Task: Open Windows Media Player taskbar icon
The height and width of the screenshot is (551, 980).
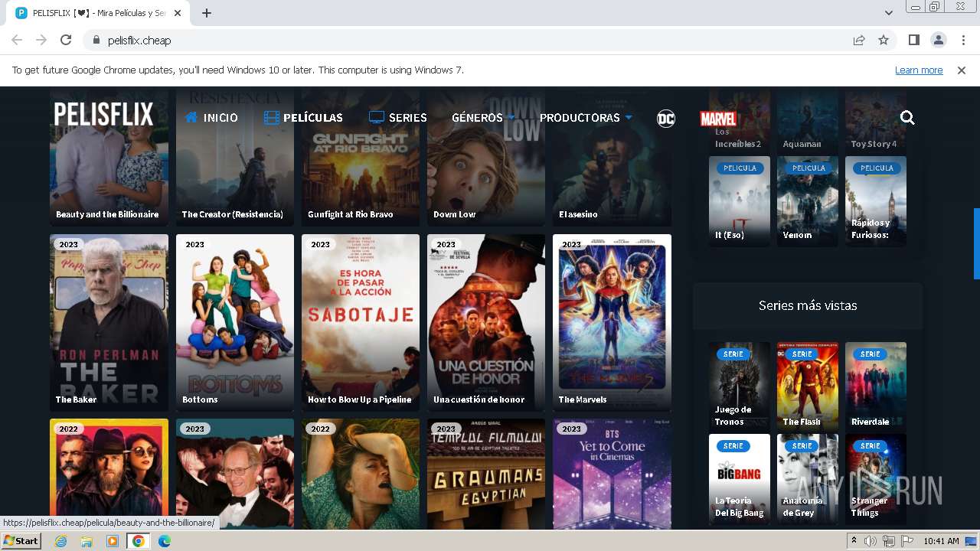Action: click(x=113, y=541)
